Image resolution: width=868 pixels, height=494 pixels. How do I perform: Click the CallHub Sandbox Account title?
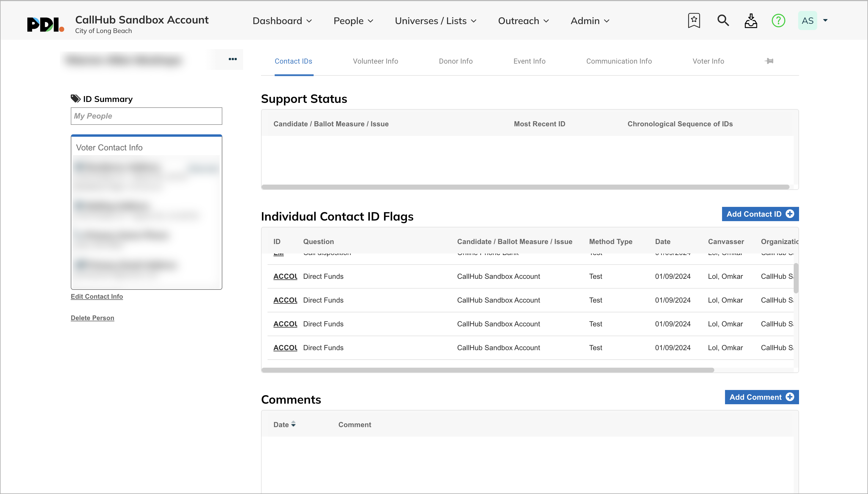[x=142, y=20]
